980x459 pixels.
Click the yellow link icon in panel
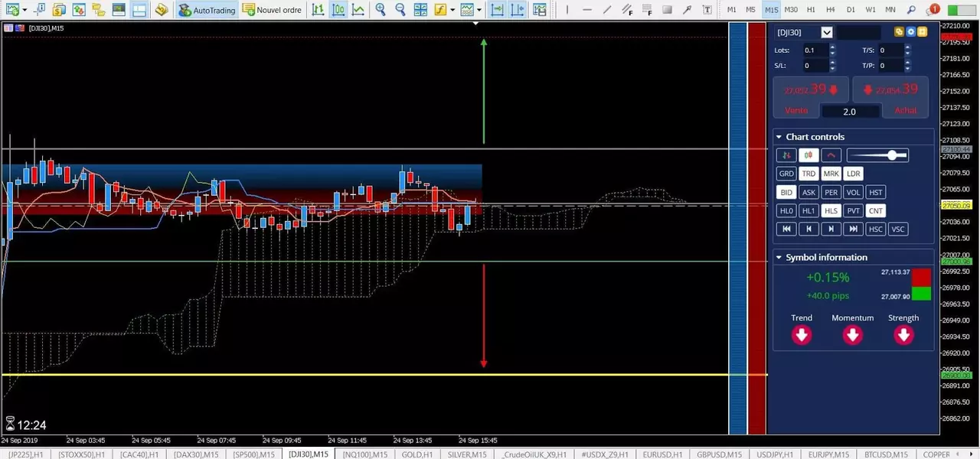pyautogui.click(x=899, y=32)
